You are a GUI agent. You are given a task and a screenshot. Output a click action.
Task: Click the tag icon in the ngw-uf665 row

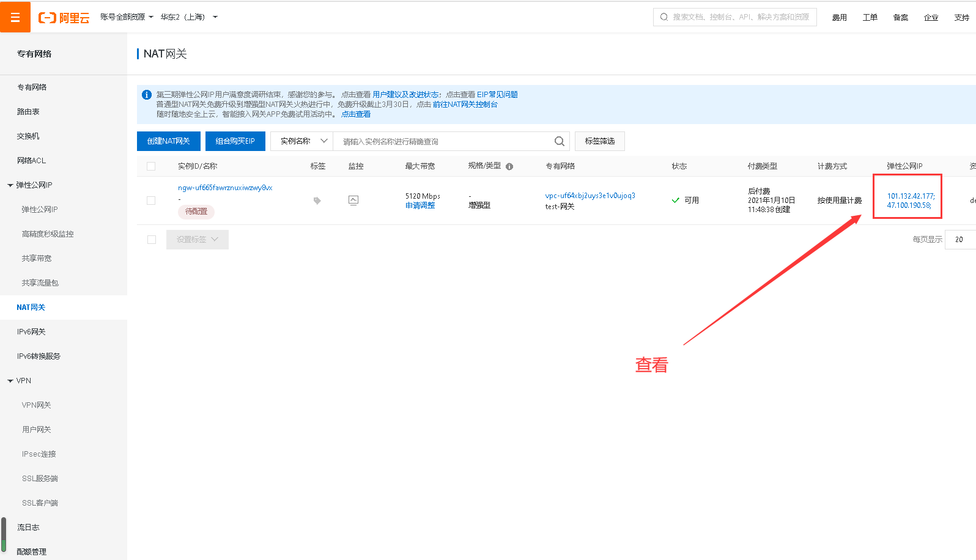pyautogui.click(x=317, y=201)
